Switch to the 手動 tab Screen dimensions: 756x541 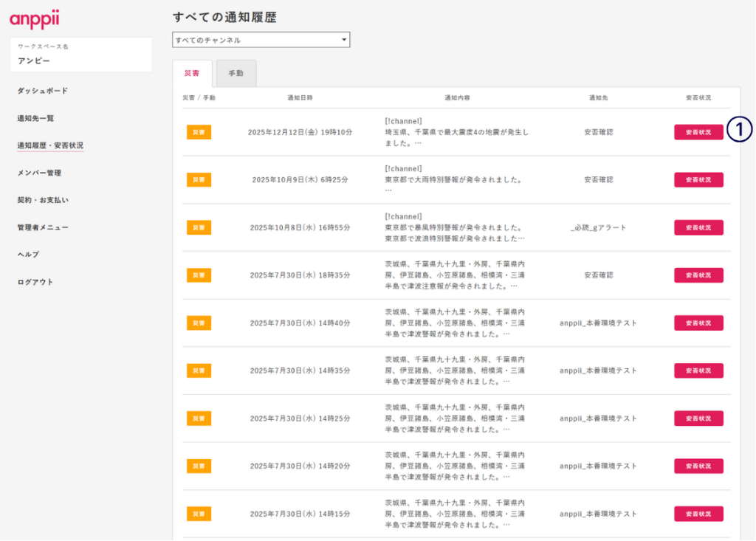click(236, 74)
